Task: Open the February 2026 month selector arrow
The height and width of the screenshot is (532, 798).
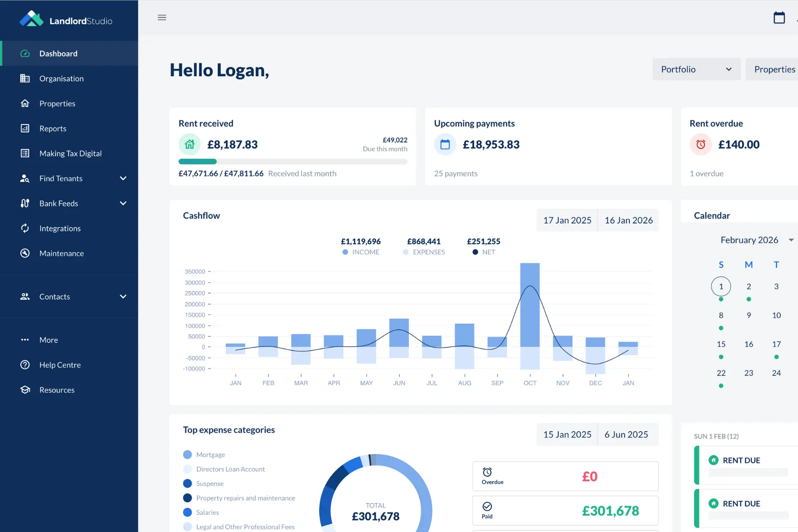Action: point(791,240)
